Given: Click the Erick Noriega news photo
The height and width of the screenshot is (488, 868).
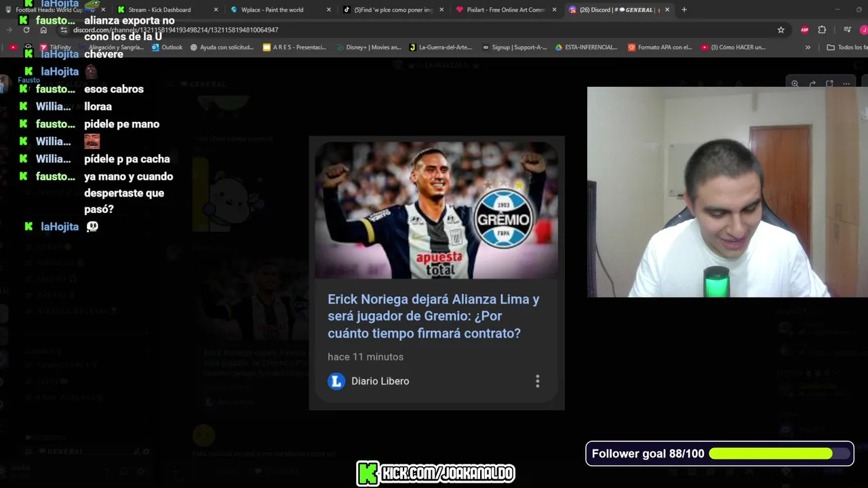Looking at the screenshot, I should [x=437, y=210].
